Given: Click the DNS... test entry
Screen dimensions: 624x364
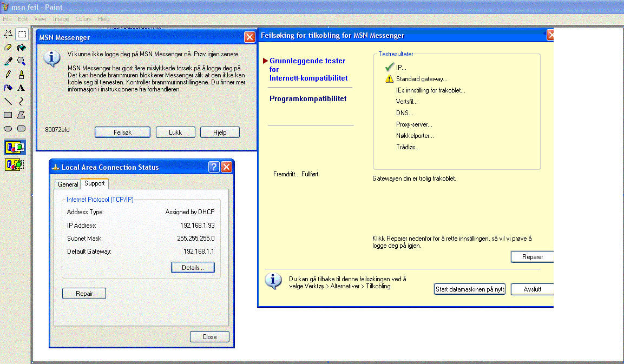Looking at the screenshot, I should pos(405,113).
